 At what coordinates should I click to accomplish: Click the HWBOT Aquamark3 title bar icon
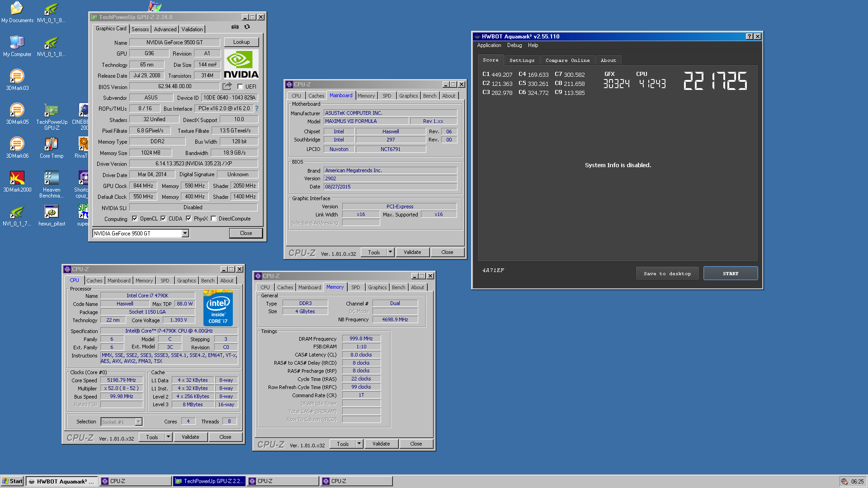[477, 37]
